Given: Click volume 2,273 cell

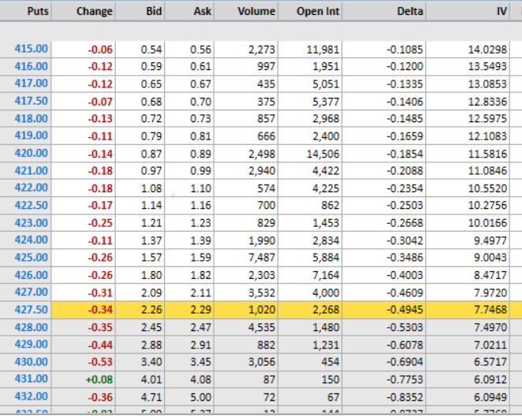Looking at the screenshot, I should coord(262,50).
